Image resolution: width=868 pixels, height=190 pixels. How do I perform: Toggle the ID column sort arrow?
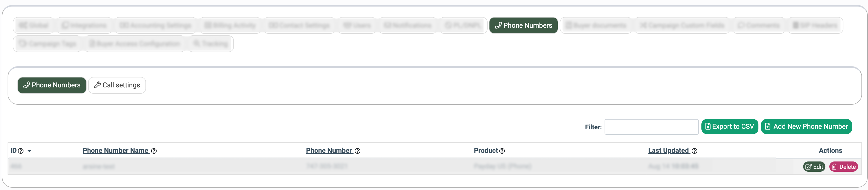29,151
